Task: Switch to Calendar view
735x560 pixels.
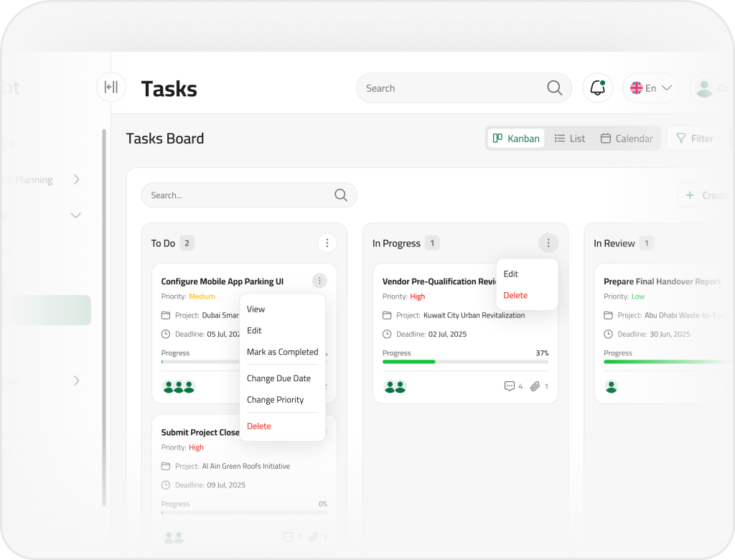Action: [x=627, y=139]
